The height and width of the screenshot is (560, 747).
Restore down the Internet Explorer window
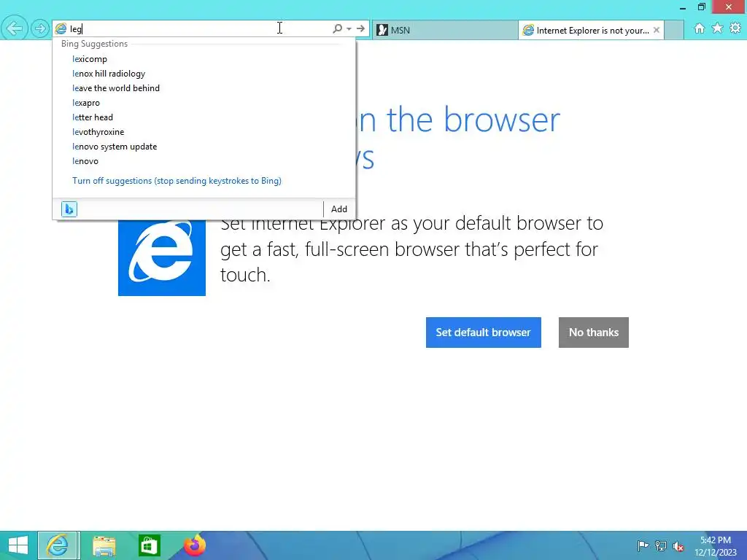[702, 7]
